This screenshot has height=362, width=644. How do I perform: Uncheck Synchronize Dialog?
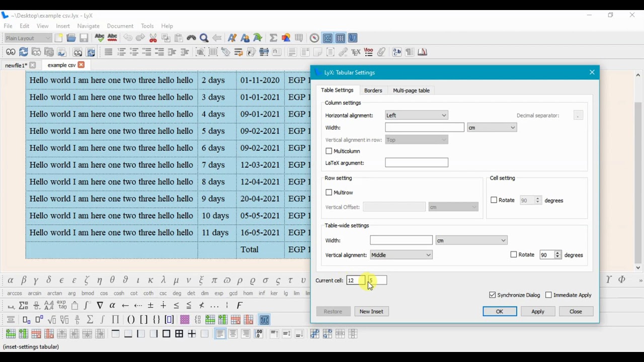coord(493,295)
